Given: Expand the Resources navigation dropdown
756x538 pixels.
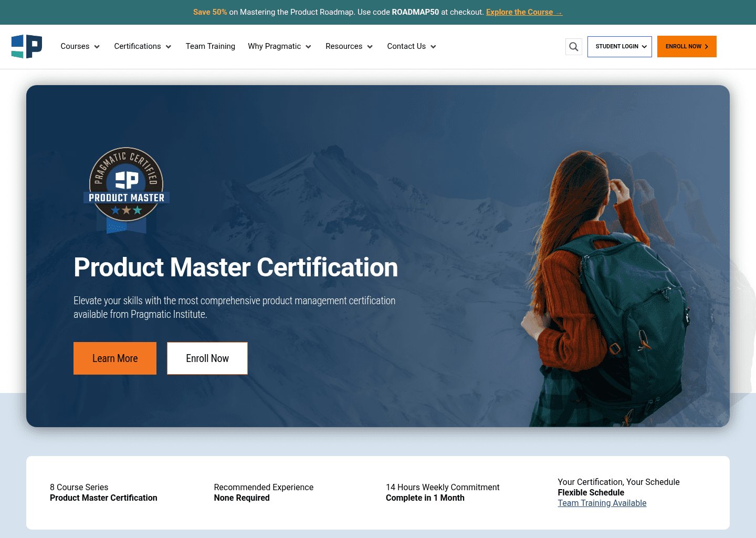Looking at the screenshot, I should coord(349,46).
